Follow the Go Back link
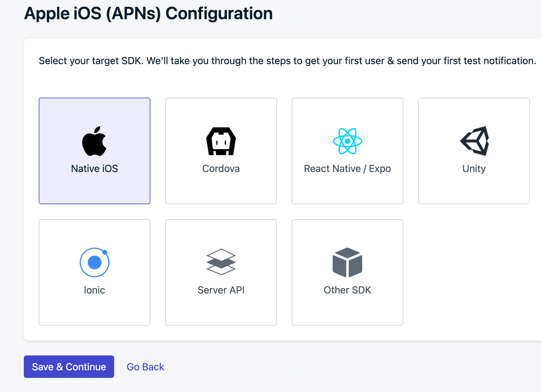Screen dimensions: 541x392 pyautogui.click(x=145, y=367)
